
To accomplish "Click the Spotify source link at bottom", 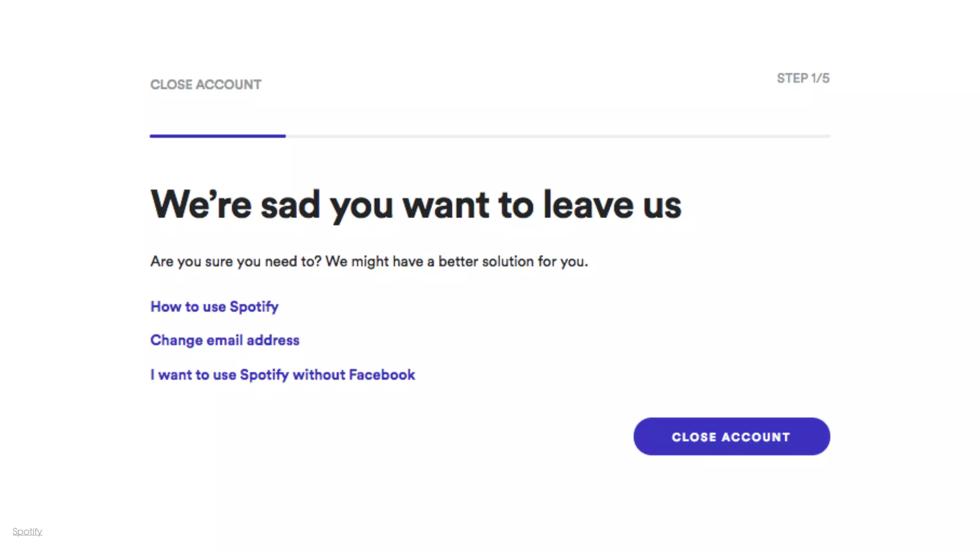I will tap(27, 531).
